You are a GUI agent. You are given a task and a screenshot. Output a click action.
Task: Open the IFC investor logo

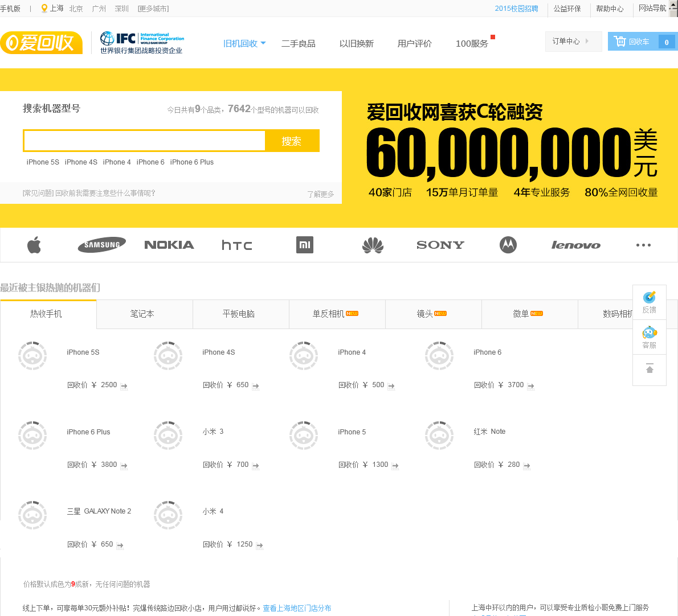[142, 43]
